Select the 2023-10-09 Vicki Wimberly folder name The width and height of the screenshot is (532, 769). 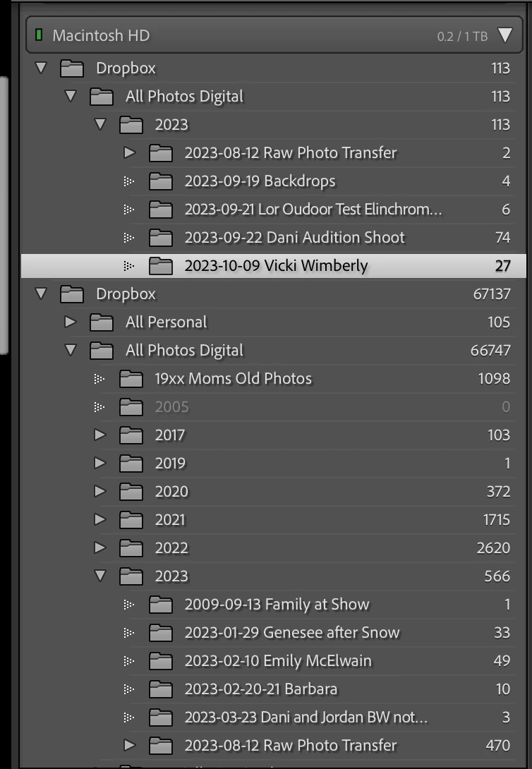coord(276,266)
